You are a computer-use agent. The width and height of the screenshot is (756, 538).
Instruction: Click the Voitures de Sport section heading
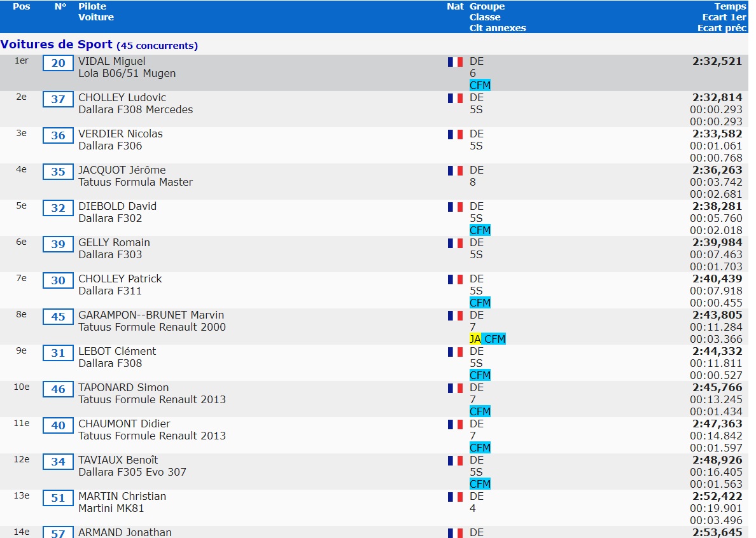click(x=99, y=45)
